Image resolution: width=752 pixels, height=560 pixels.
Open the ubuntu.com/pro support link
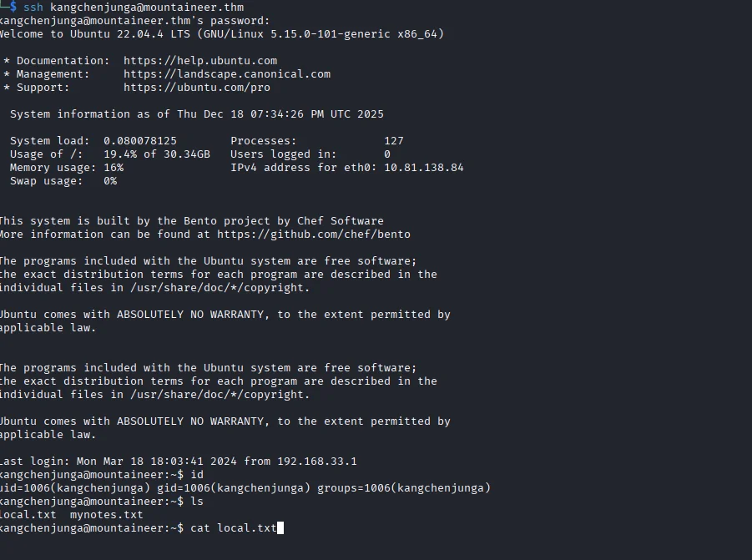point(197,88)
